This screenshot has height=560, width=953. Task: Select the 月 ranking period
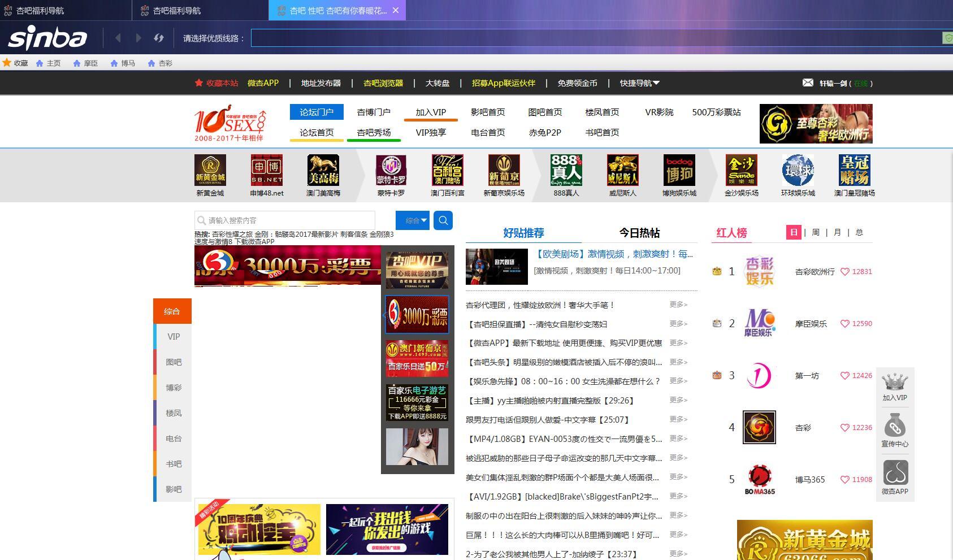tap(837, 232)
